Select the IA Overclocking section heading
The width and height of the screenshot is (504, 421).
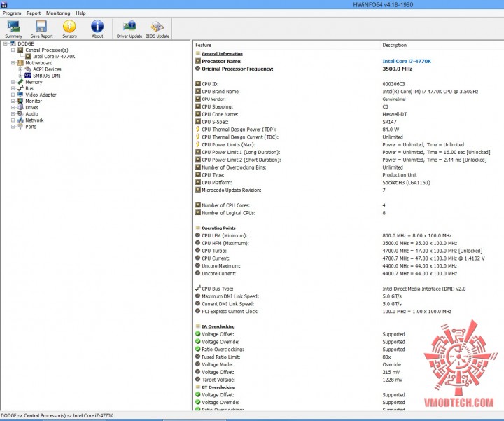218,326
